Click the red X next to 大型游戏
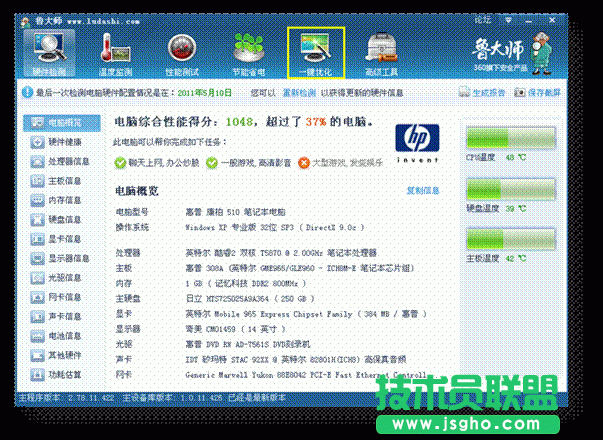This screenshot has height=440, width=603. point(304,163)
